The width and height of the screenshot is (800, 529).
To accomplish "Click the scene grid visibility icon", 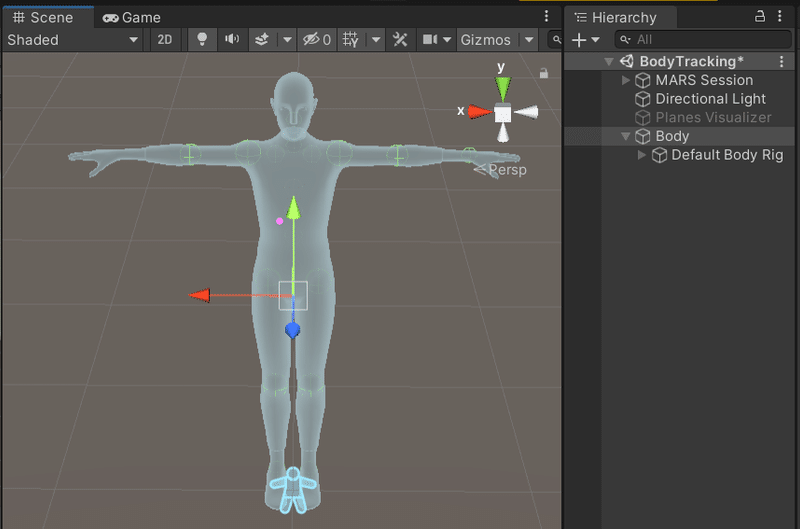I will coord(351,40).
